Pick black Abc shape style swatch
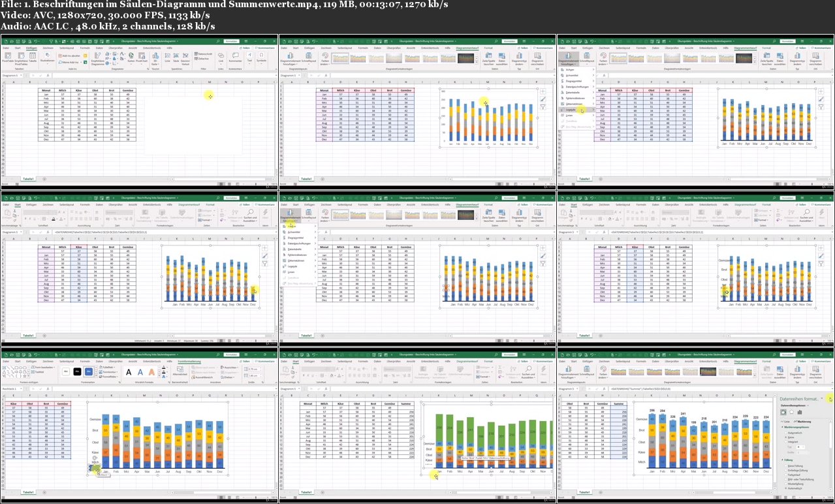835x504 pixels. (77, 371)
